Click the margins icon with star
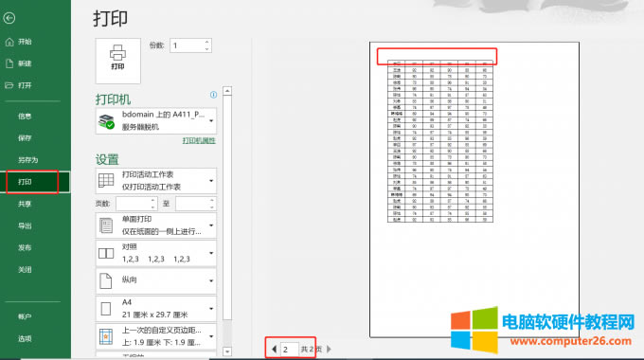Viewport: 644px width, 360px height. coord(106,336)
